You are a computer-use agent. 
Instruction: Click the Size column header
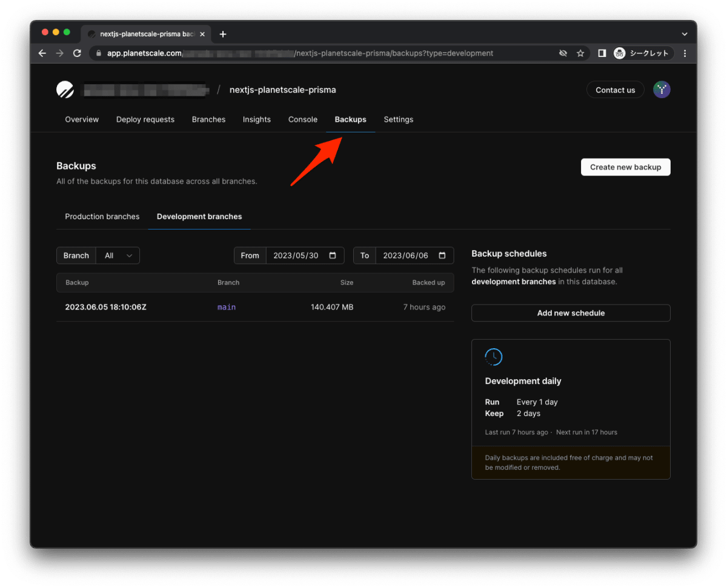coord(347,283)
